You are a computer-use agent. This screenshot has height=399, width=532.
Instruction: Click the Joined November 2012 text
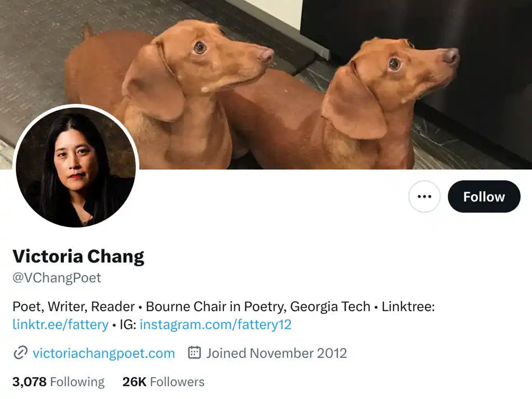276,353
